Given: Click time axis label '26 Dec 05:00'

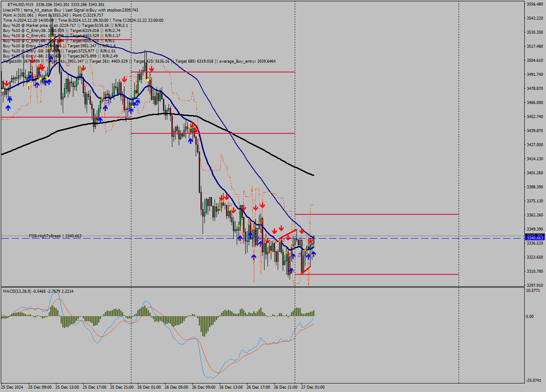Looking at the screenshot, I should pos(176,387).
